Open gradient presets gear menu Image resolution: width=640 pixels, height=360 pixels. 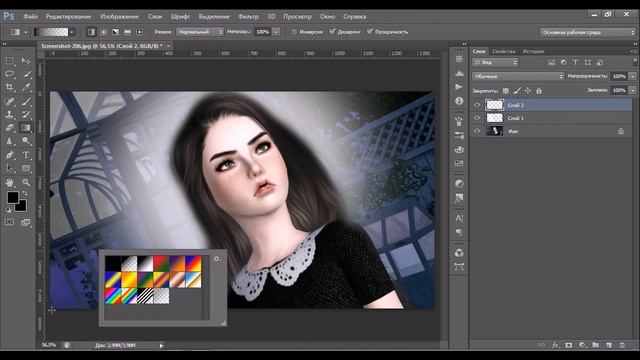click(217, 259)
